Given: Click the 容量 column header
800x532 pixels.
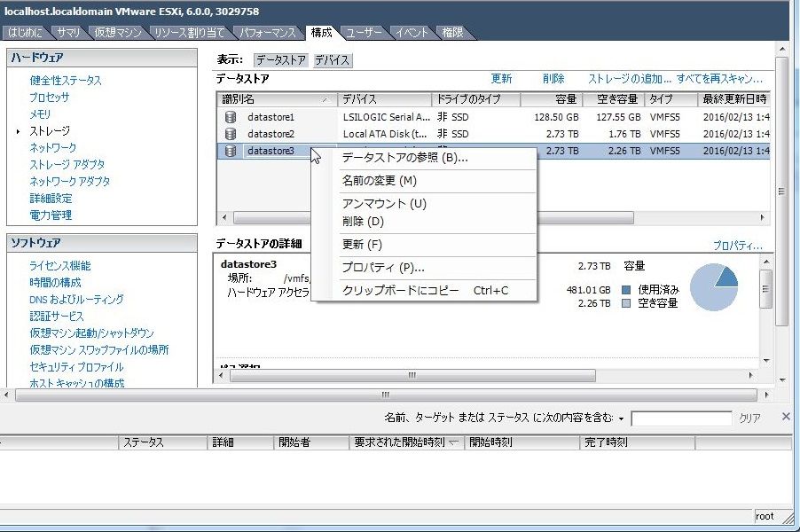Looking at the screenshot, I should coord(551,99).
